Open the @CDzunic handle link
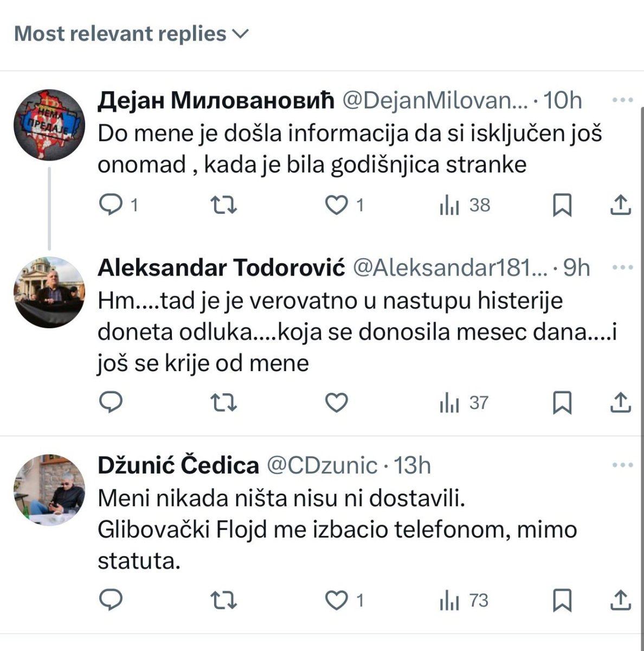This screenshot has width=644, height=651. pyautogui.click(x=322, y=465)
